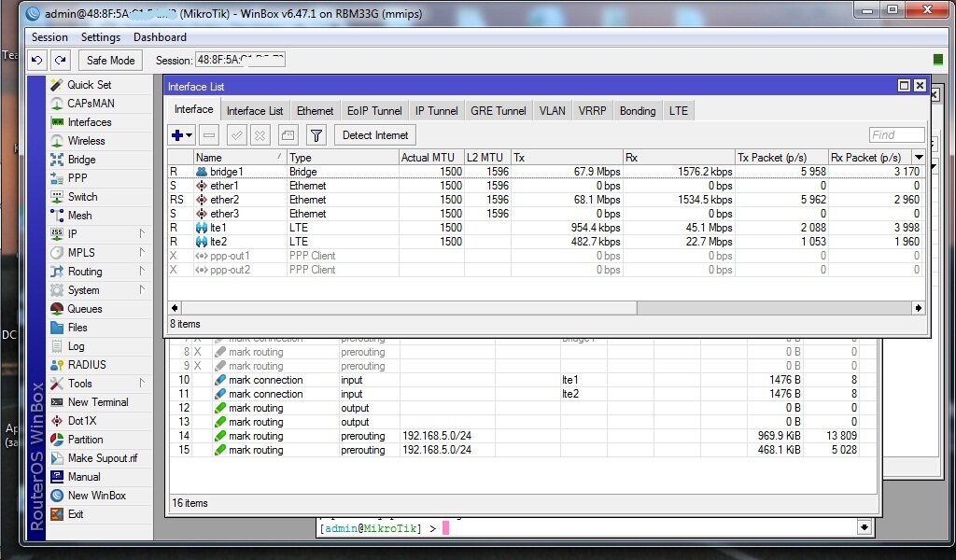Sort by Name column header

point(240,157)
